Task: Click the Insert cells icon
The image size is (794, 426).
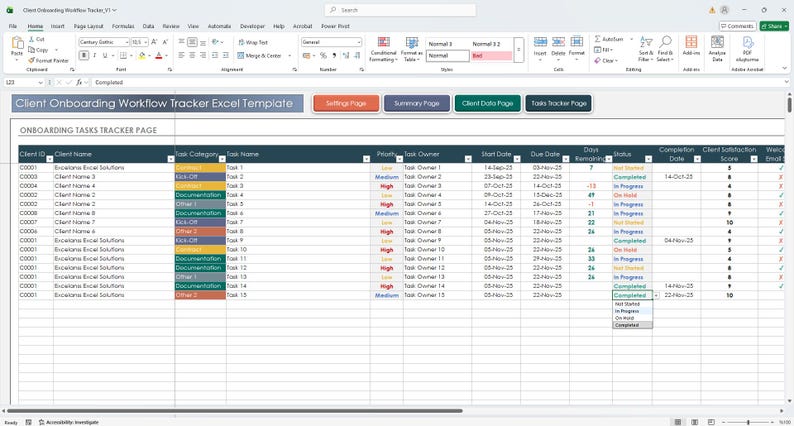Action: coord(540,42)
